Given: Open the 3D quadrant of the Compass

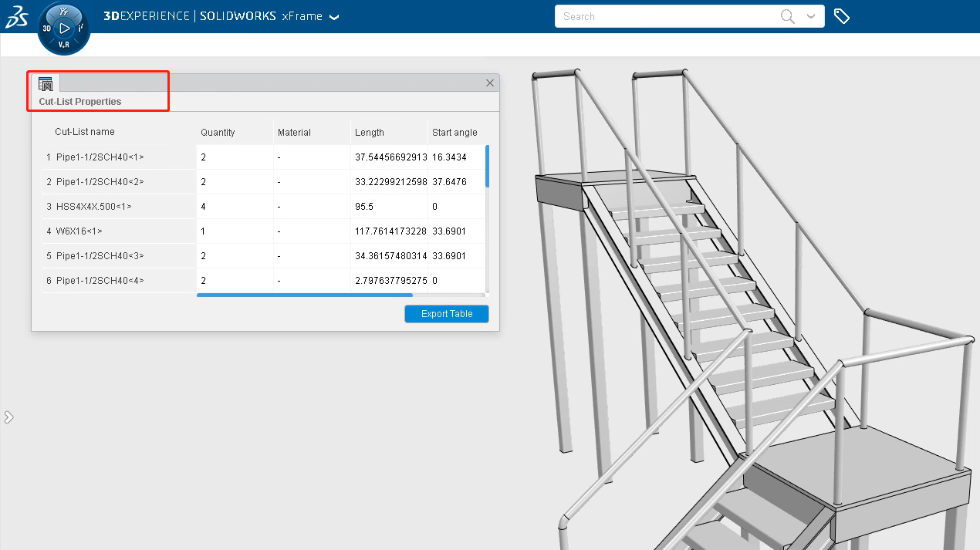Looking at the screenshot, I should tap(47, 28).
